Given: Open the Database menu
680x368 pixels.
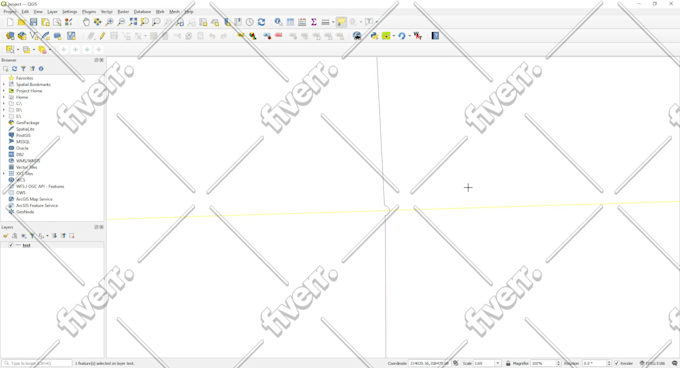Looking at the screenshot, I should click(142, 12).
